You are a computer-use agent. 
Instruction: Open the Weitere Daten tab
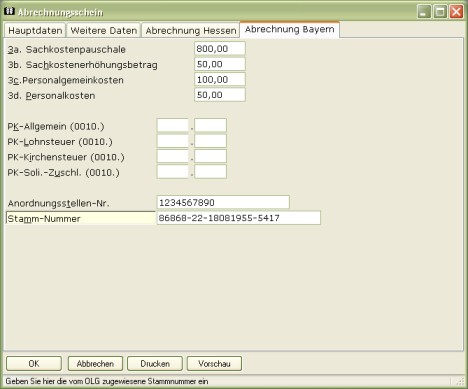point(103,30)
